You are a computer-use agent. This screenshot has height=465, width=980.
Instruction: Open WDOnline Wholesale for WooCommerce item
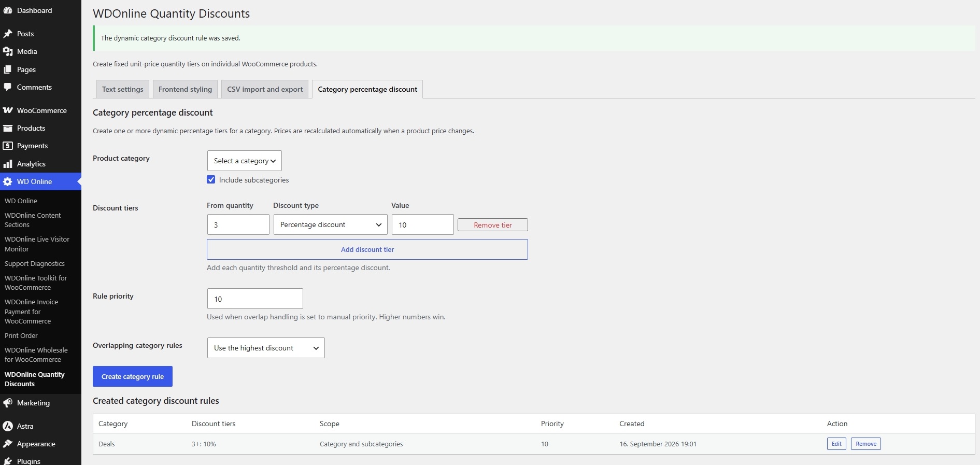36,355
